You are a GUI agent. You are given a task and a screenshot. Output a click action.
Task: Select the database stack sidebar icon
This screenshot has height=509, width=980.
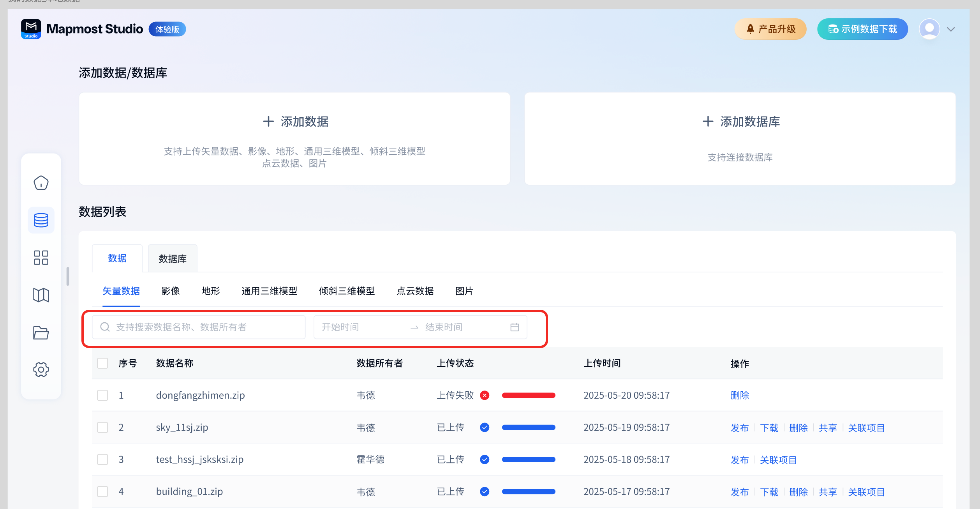click(x=41, y=220)
